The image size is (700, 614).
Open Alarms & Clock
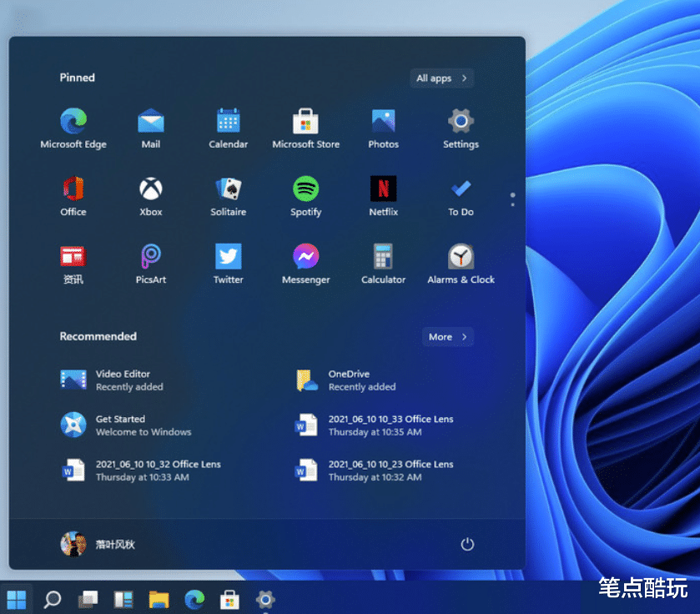pos(461,256)
